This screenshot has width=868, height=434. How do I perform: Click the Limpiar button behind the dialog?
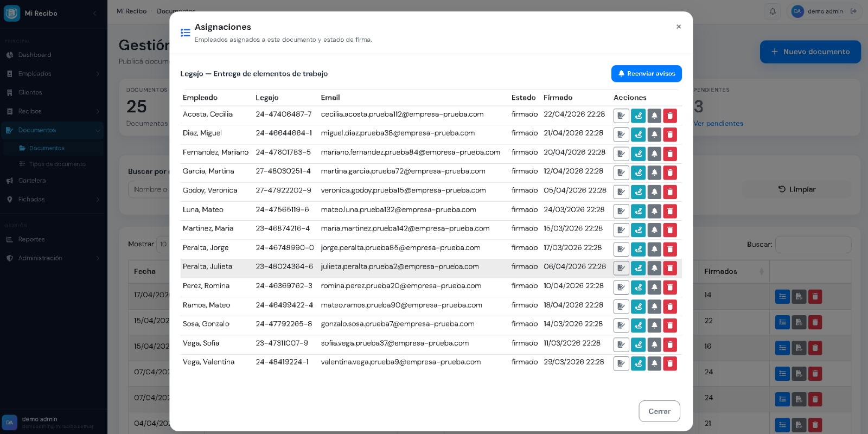[797, 189]
